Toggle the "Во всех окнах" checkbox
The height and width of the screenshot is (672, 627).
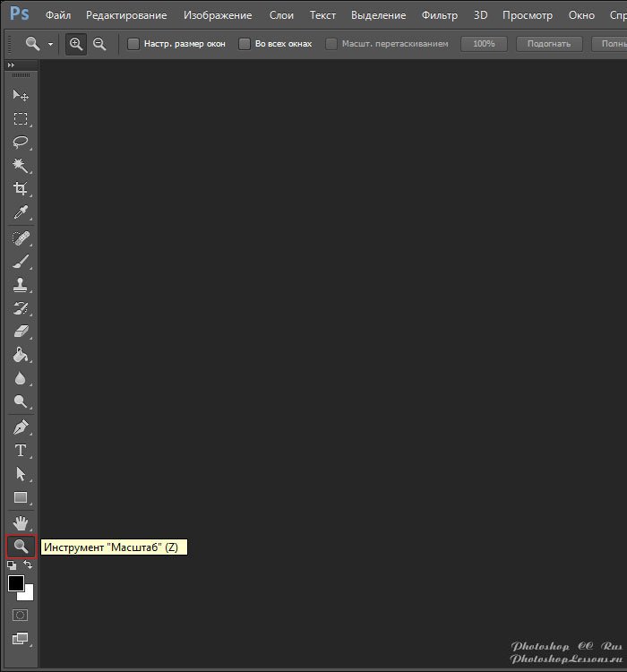click(x=245, y=44)
